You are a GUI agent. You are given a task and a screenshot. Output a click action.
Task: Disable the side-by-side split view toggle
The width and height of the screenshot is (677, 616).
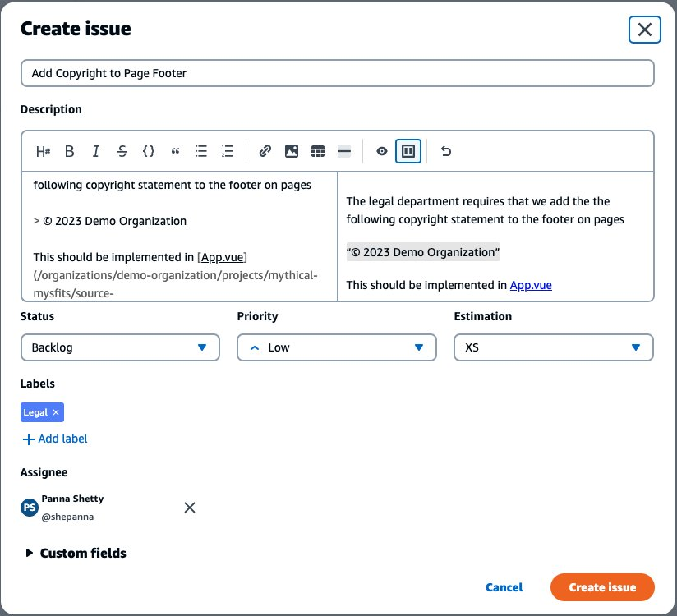(408, 151)
